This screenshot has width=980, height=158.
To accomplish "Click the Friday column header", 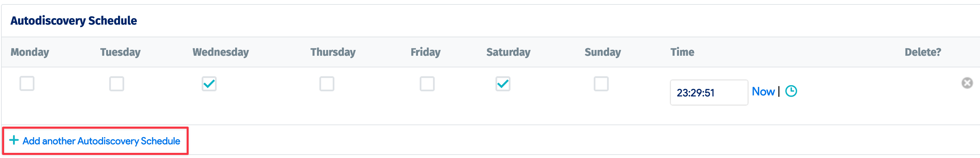I will point(425,52).
